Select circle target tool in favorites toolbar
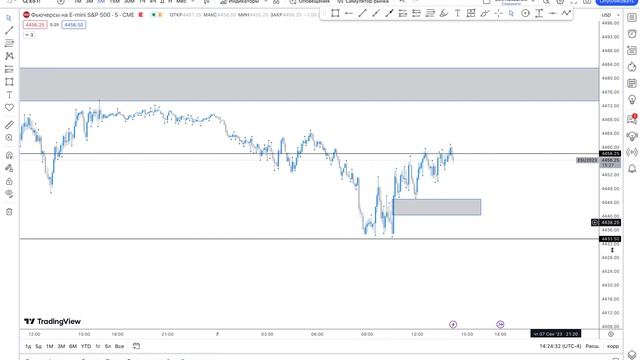This screenshot has height=360, width=640. tap(525, 13)
